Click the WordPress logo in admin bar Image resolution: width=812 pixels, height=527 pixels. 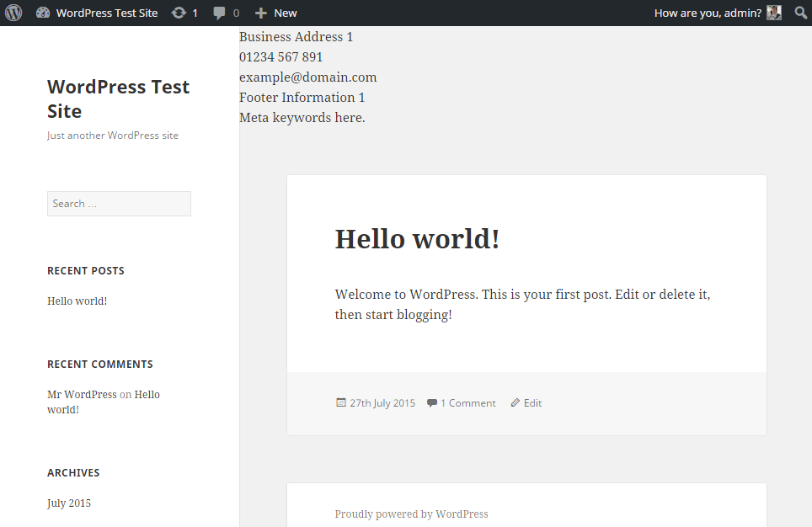click(x=13, y=13)
